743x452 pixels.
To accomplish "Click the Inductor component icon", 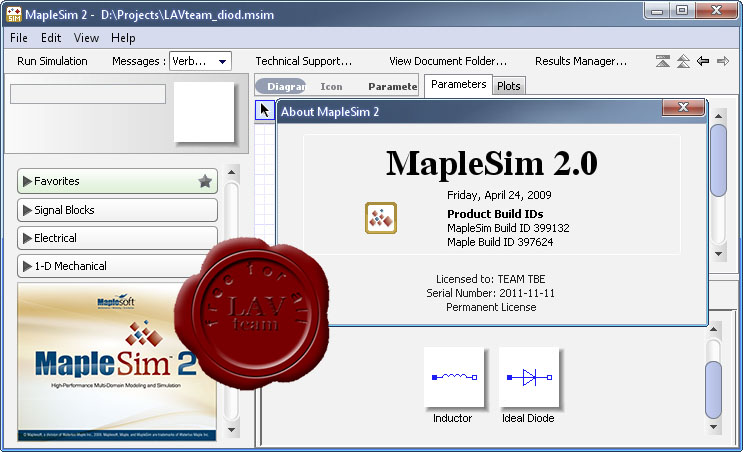I will pyautogui.click(x=454, y=377).
